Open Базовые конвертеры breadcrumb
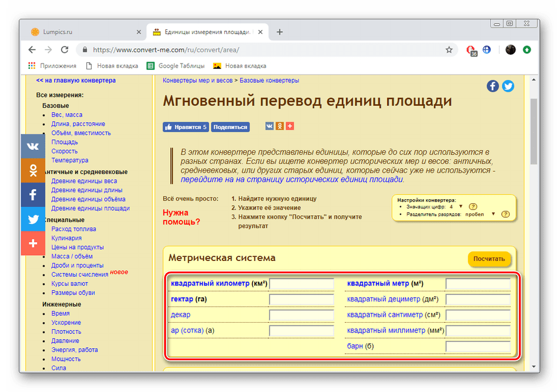559x392 pixels. click(269, 81)
